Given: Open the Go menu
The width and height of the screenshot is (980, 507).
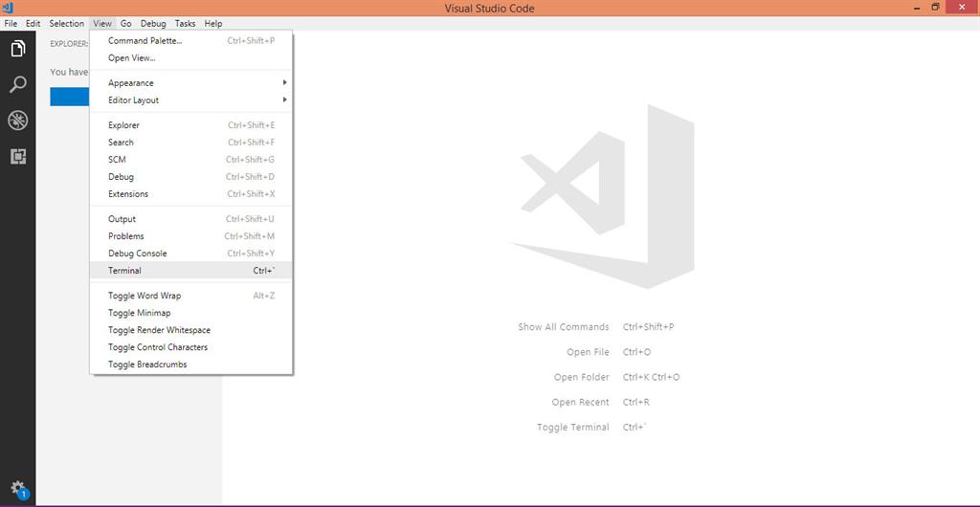Looking at the screenshot, I should point(126,24).
